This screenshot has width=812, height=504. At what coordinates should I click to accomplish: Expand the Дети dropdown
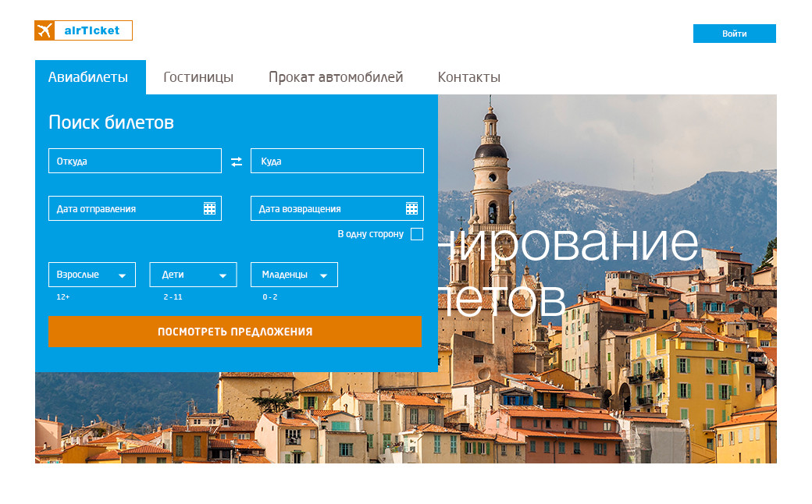click(193, 275)
